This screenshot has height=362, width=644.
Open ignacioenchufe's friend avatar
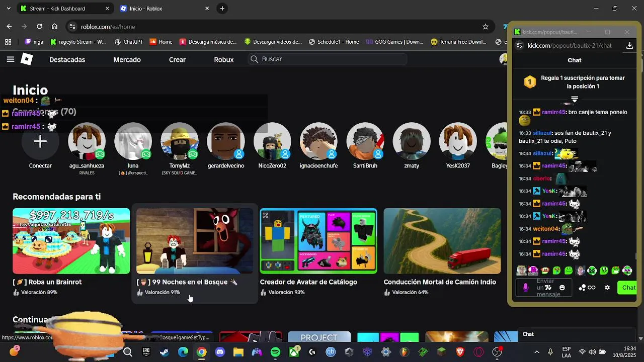318,141
